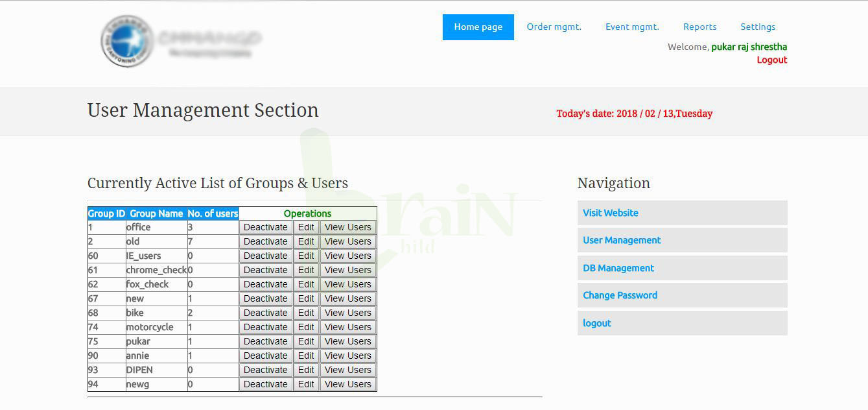This screenshot has height=410, width=868.
Task: Open the Home page tab
Action: 478,27
